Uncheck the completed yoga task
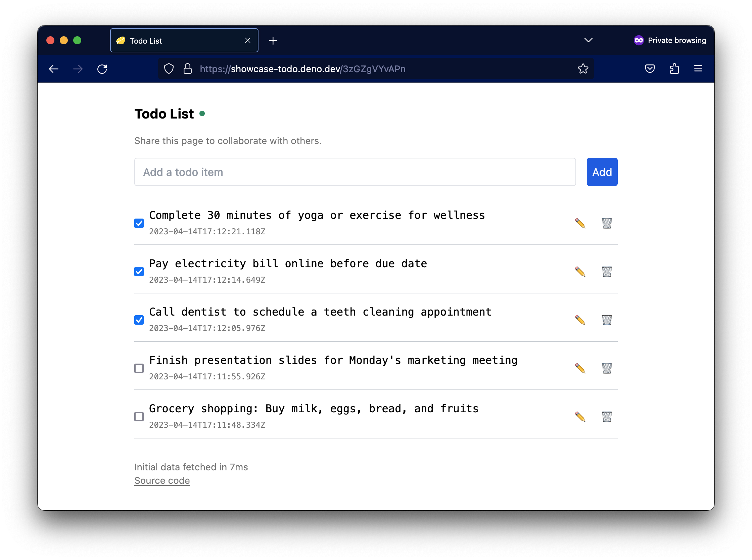752x560 pixels. coord(139,223)
